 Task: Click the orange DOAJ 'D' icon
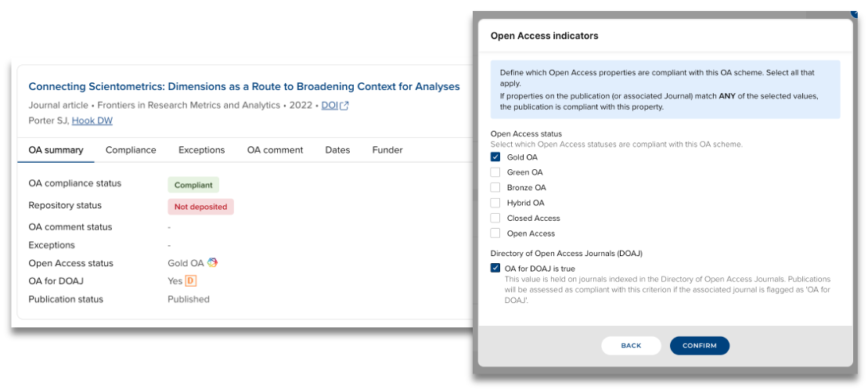point(191,281)
